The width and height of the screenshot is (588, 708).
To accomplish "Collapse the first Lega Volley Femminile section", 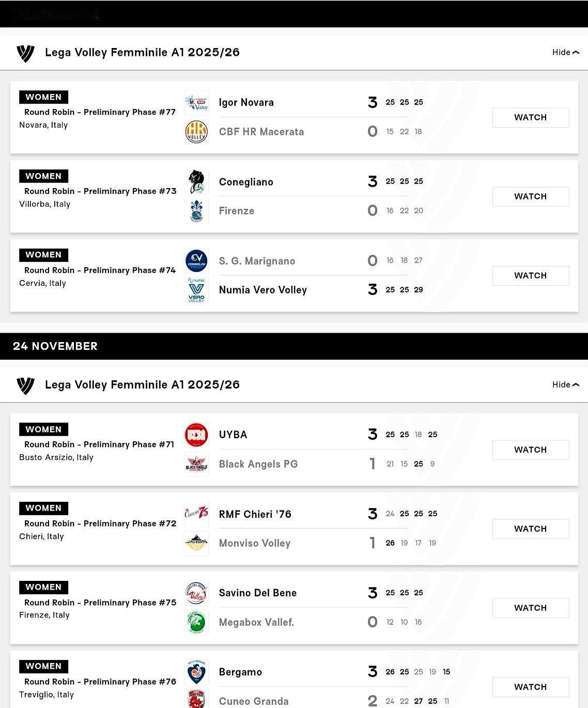I will [565, 52].
